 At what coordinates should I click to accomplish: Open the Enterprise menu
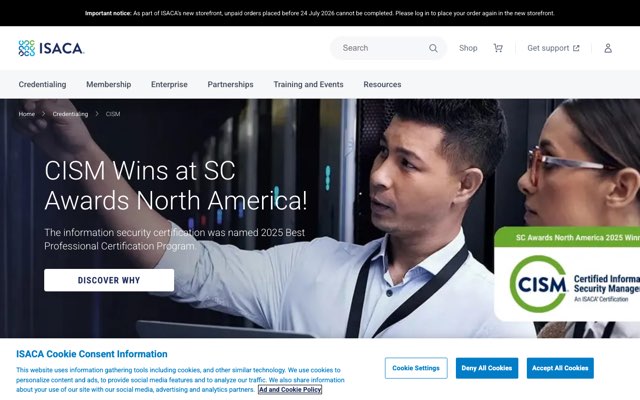tap(169, 84)
